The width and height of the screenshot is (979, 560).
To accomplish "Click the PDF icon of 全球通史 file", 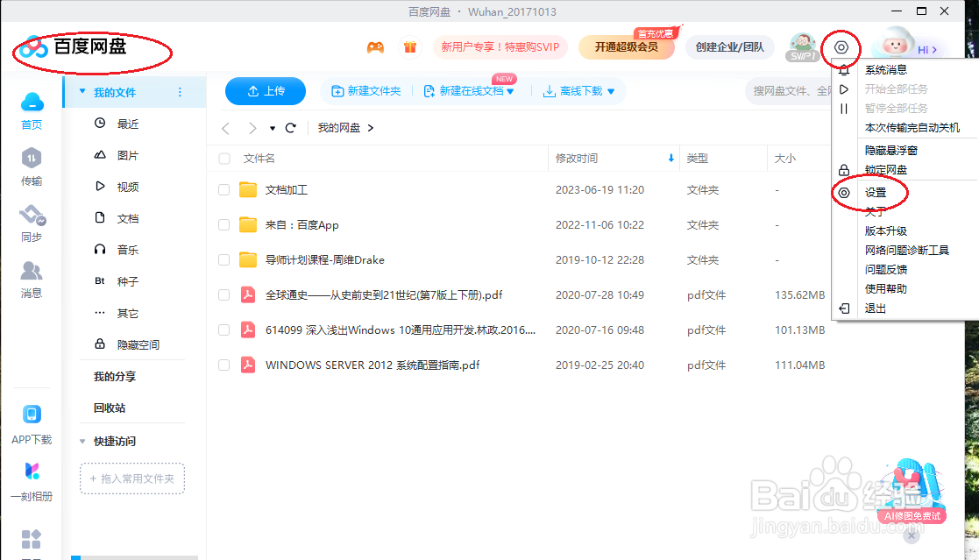I will (x=248, y=294).
